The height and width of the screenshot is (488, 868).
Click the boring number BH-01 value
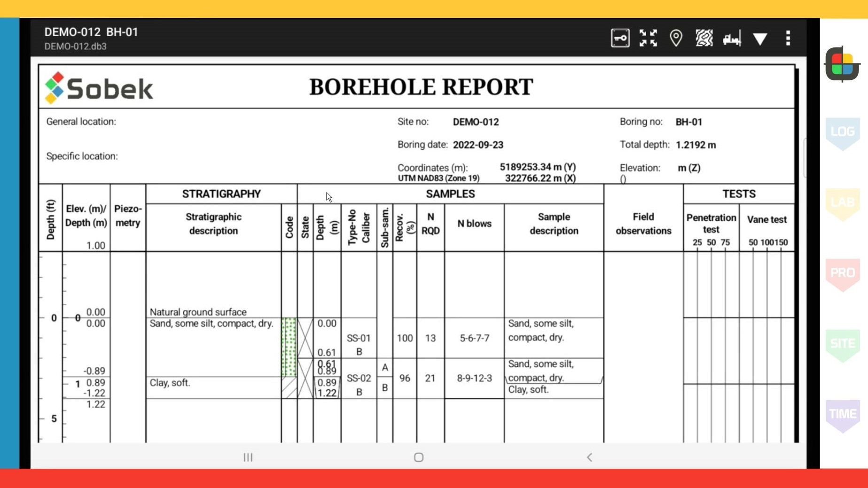point(689,122)
